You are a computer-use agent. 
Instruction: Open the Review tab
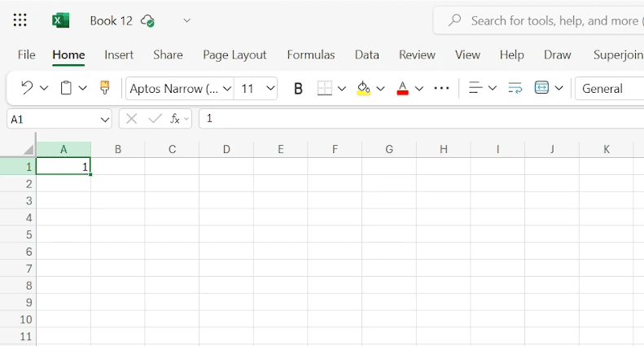(x=417, y=55)
